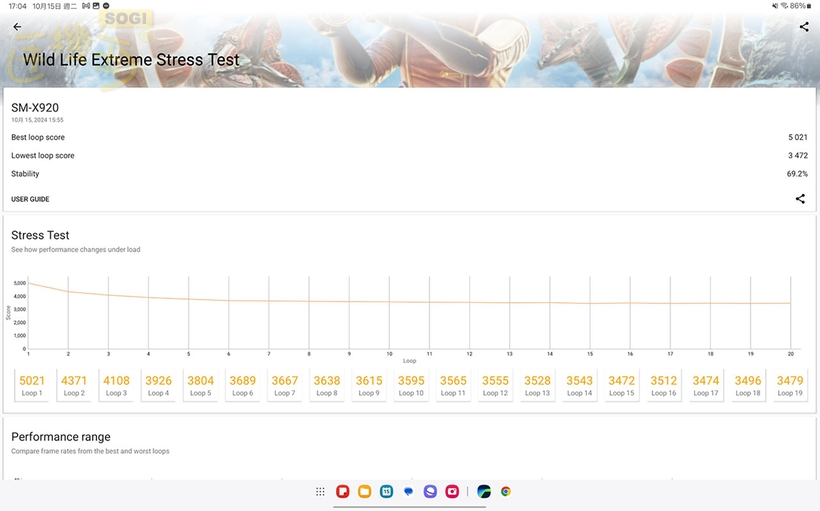The height and width of the screenshot is (511, 820).
Task: Open the app drawer grid icon
Action: pos(320,491)
